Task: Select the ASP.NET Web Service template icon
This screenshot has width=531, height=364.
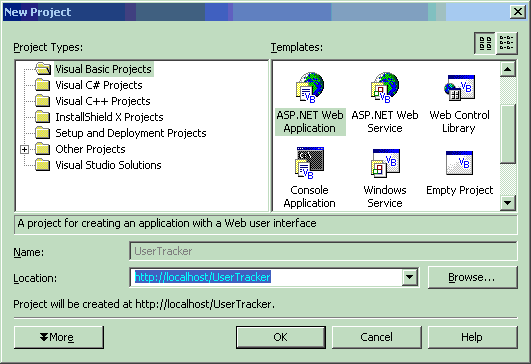Action: [385, 87]
